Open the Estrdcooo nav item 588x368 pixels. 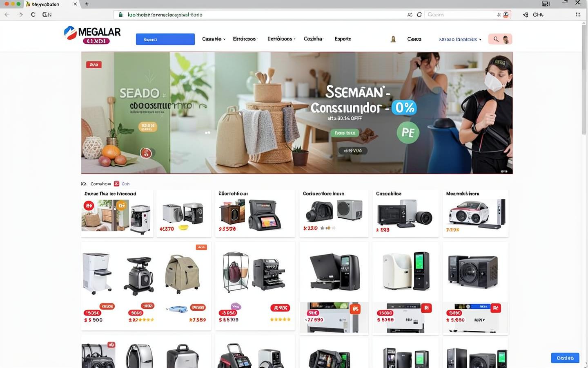pyautogui.click(x=244, y=39)
